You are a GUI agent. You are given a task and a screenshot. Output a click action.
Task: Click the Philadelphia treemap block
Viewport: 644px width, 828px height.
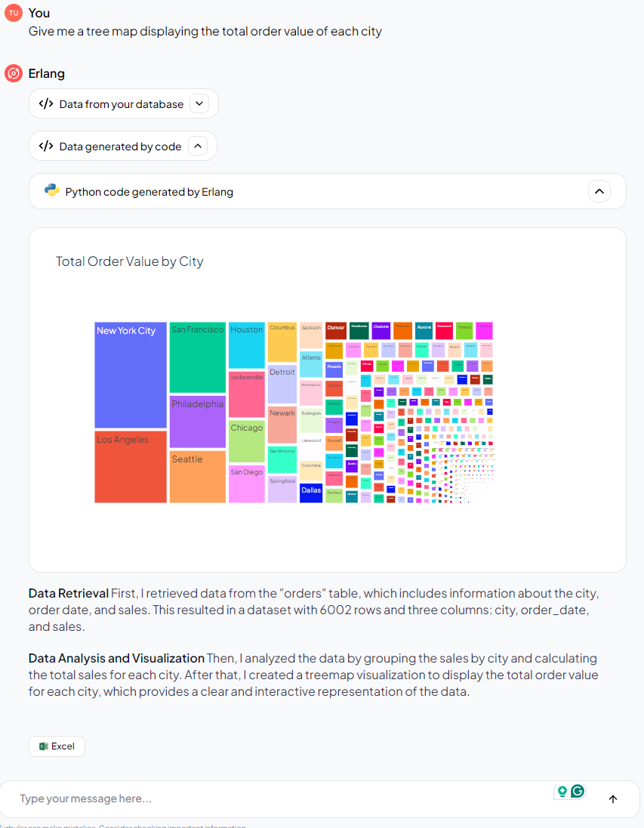[x=198, y=422]
